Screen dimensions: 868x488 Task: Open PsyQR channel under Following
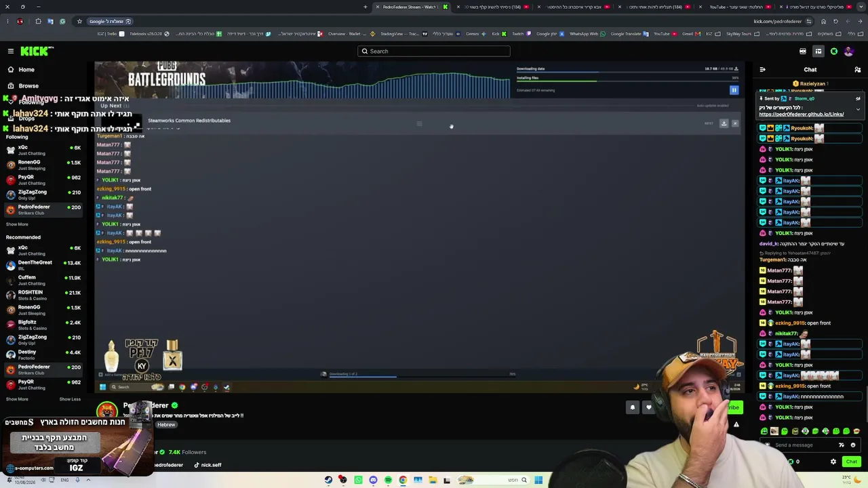[42, 180]
